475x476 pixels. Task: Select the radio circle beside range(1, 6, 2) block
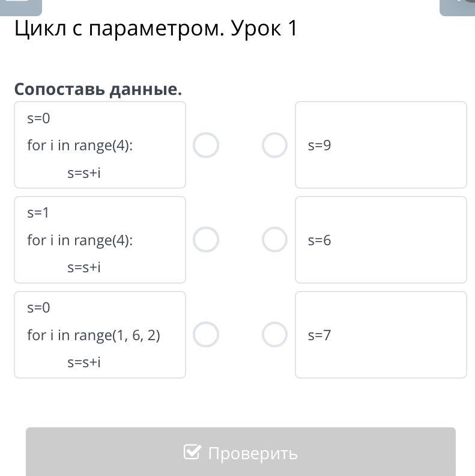(206, 335)
